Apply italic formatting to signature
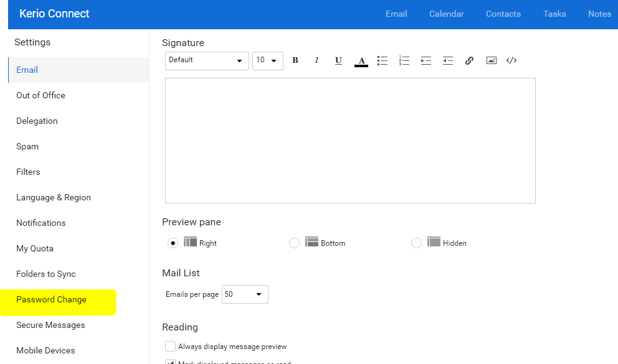The height and width of the screenshot is (364, 618). point(316,60)
